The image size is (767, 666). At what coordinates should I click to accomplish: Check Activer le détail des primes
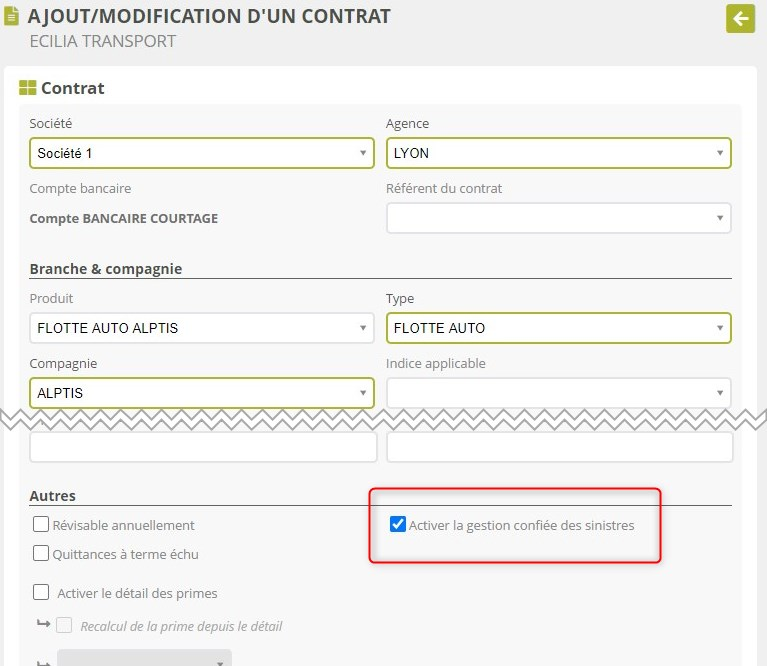[x=41, y=592]
